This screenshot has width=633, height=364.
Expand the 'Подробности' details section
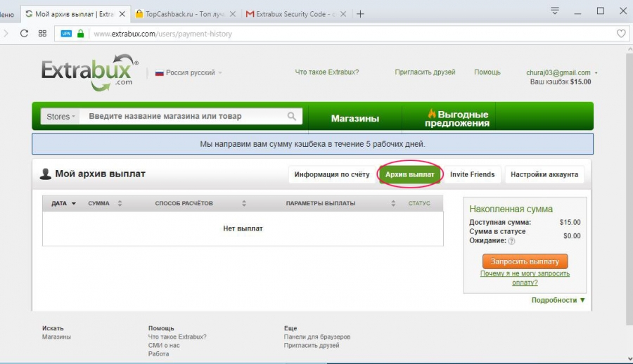click(x=558, y=300)
